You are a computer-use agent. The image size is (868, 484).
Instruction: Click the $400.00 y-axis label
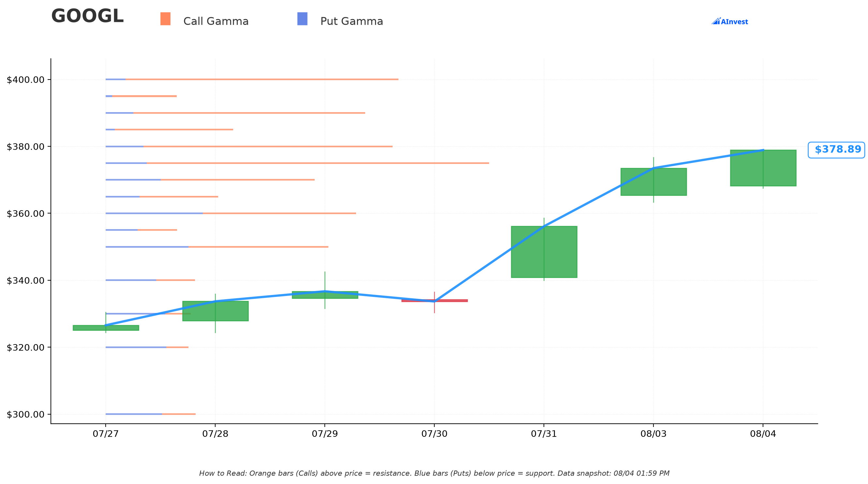pos(26,80)
